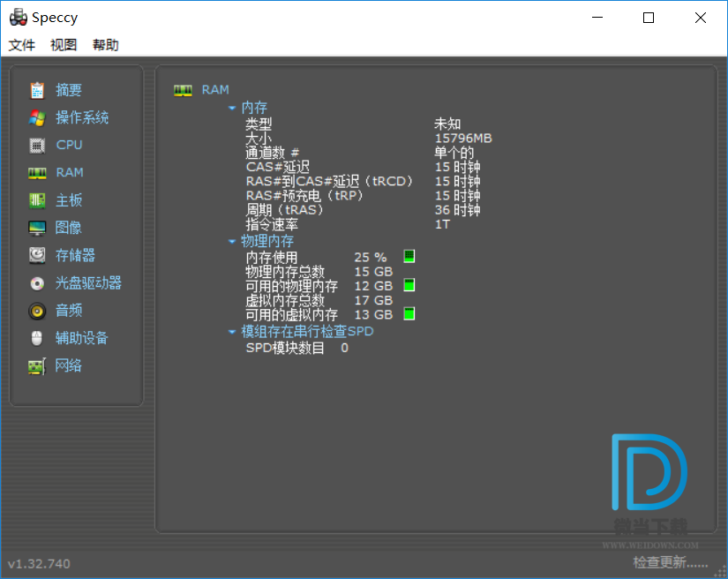Click the window resize grip corner
The image size is (728, 579).
click(x=720, y=572)
